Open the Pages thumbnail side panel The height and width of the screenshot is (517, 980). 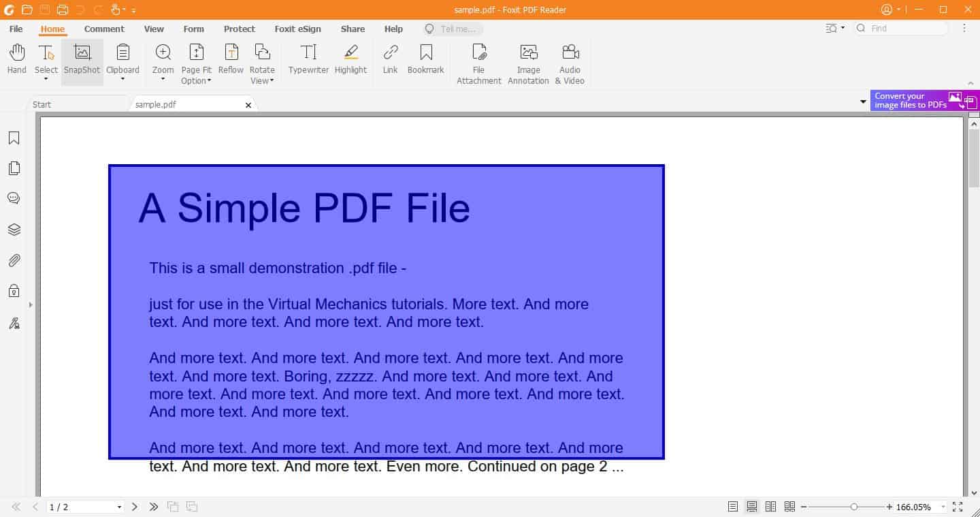[14, 168]
